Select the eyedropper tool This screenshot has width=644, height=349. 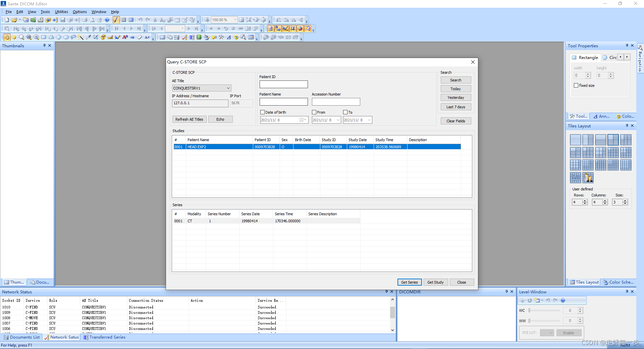point(88,37)
